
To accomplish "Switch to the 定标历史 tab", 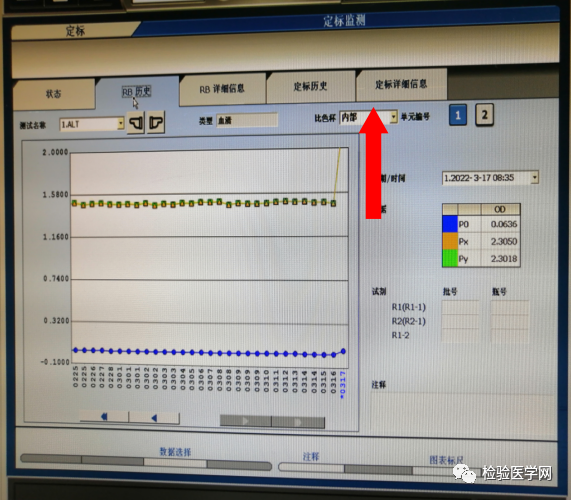I will [x=310, y=86].
